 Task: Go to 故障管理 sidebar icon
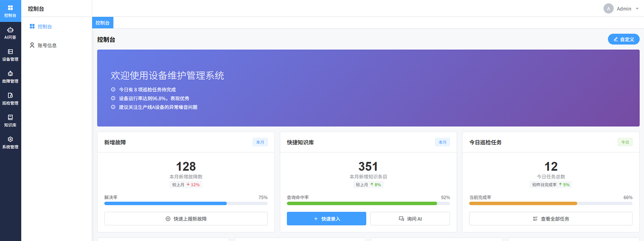[x=10, y=77]
